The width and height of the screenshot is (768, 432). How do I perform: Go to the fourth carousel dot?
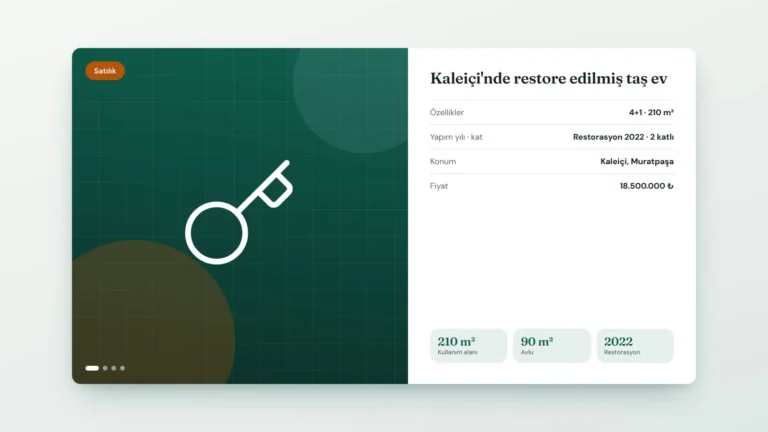click(x=122, y=368)
